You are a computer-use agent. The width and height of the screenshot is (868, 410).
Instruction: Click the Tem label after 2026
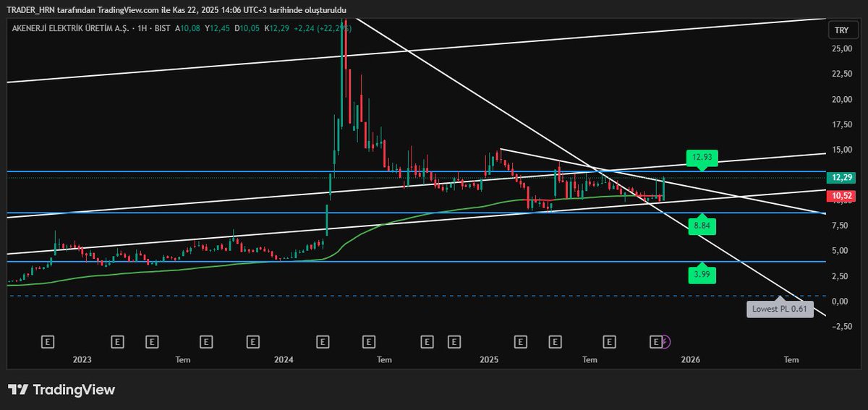792,359
